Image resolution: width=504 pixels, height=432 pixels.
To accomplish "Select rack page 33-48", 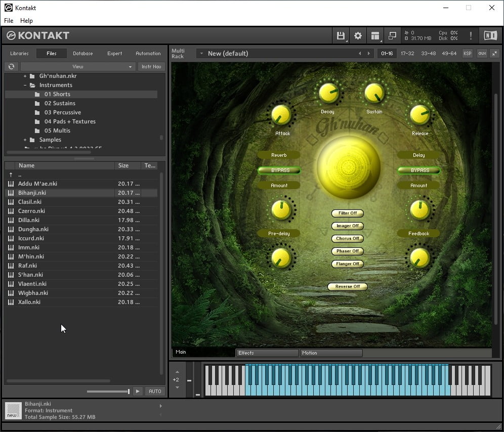I will pyautogui.click(x=429, y=53).
